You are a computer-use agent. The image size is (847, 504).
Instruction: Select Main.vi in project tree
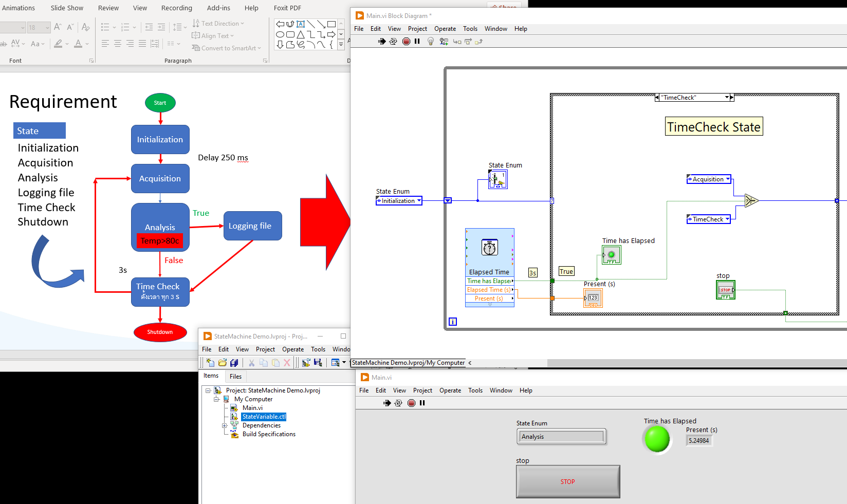252,408
